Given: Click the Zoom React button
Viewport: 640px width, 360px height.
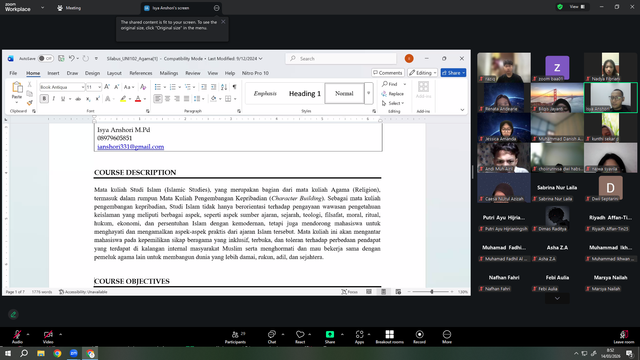Looking at the screenshot, I should pos(300,337).
